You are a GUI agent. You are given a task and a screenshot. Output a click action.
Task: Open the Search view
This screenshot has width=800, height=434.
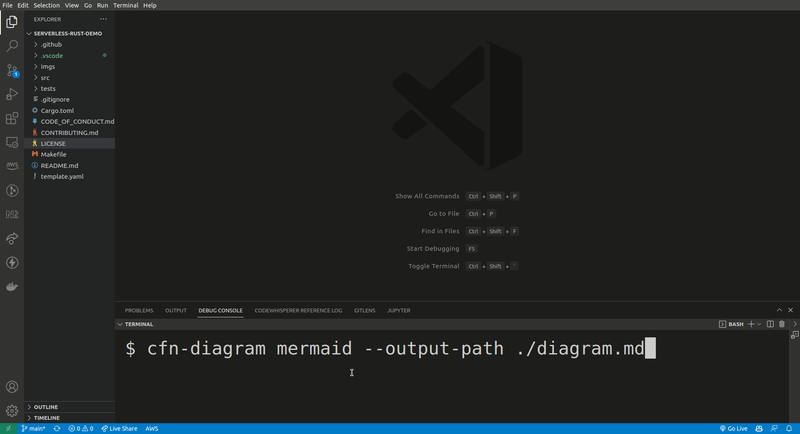(x=12, y=46)
